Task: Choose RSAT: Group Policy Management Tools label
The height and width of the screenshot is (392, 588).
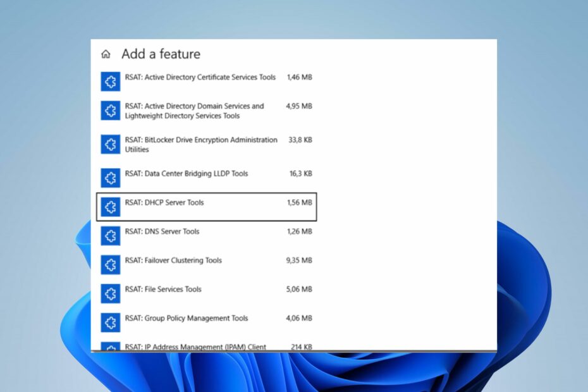Action: 187,318
